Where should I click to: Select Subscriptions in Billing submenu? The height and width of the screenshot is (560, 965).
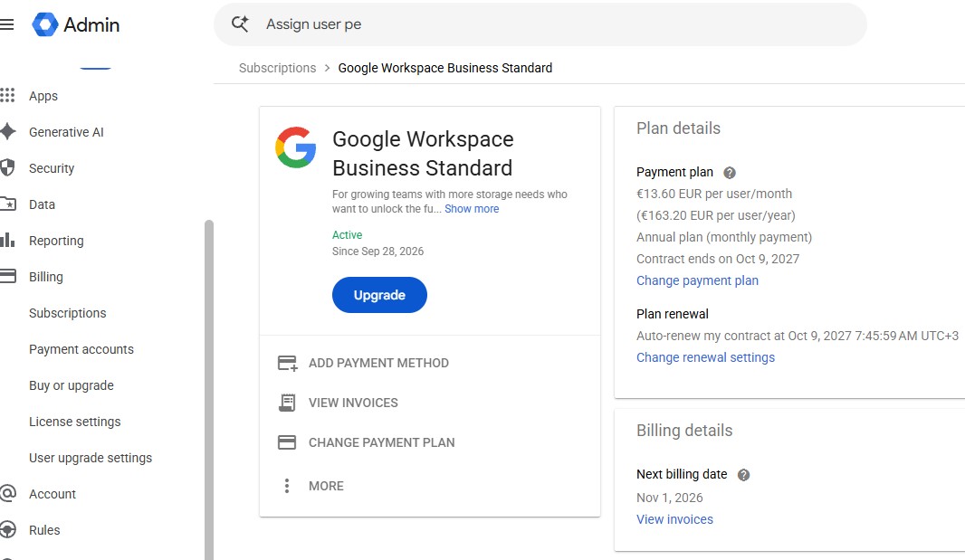[68, 313]
